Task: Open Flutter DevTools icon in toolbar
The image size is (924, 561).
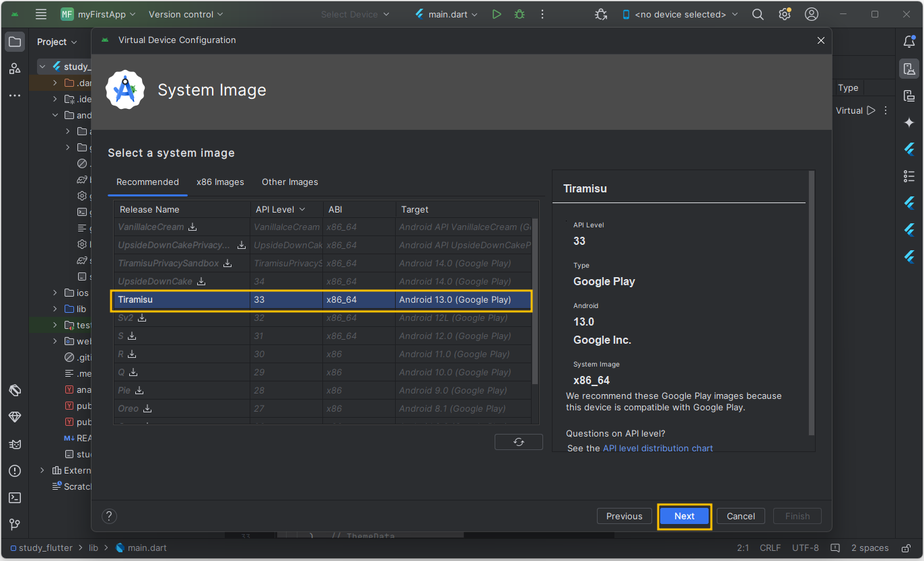Action: tap(601, 14)
